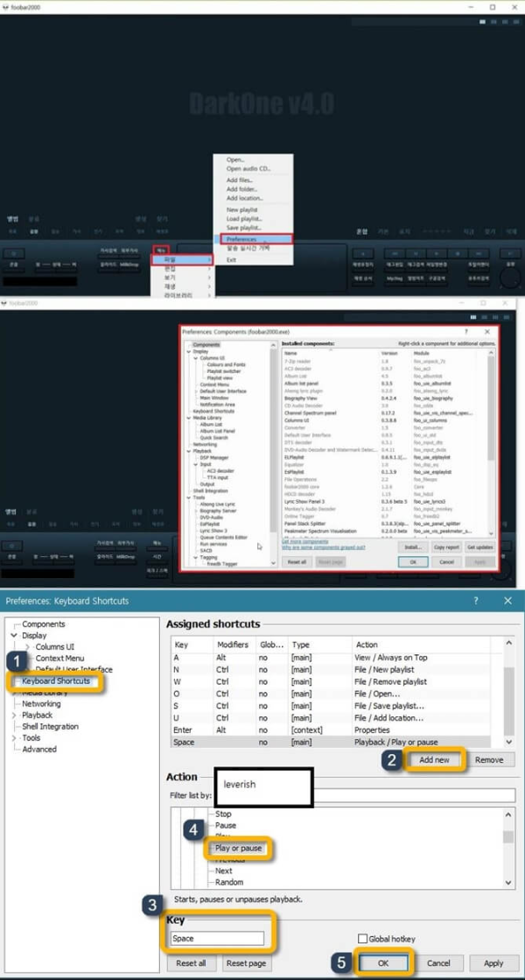Click Install... button in Components window
Viewport: 525px width, 980px height.
click(412, 546)
